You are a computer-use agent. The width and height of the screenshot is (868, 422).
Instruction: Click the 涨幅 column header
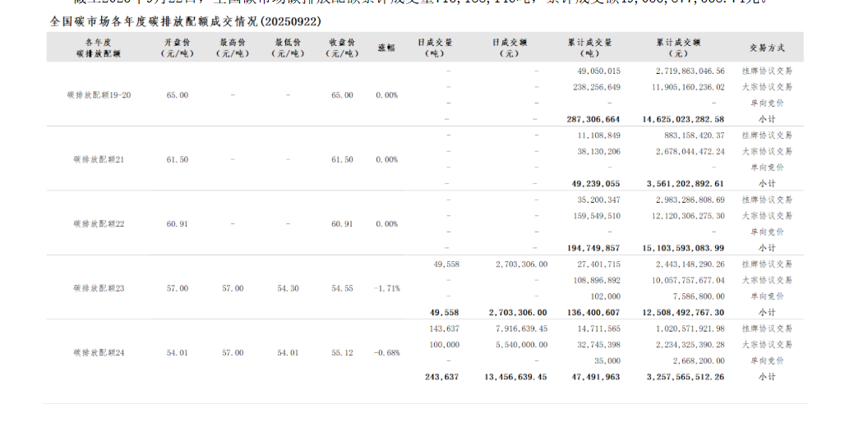386,47
